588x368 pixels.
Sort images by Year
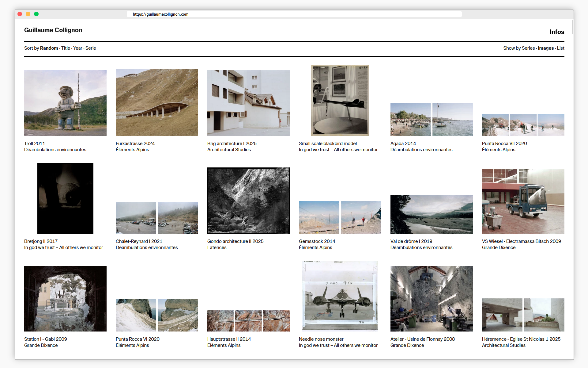pyautogui.click(x=77, y=48)
